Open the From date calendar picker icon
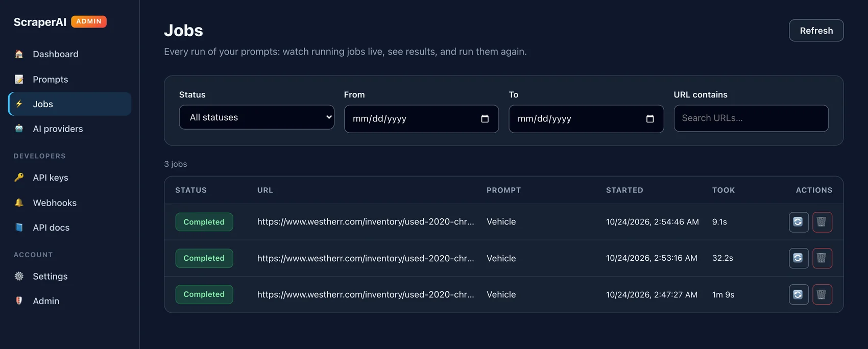Image resolution: width=868 pixels, height=349 pixels. (485, 119)
